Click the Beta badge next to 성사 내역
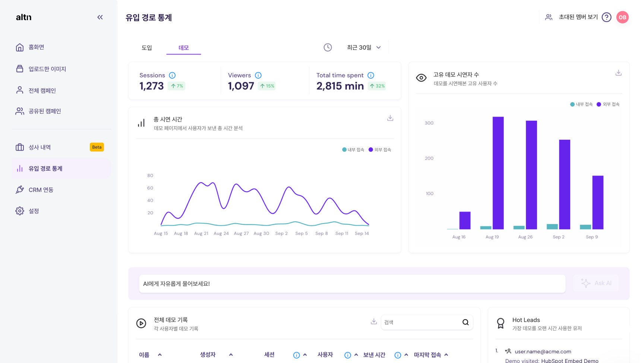644x363 pixels. tap(97, 147)
